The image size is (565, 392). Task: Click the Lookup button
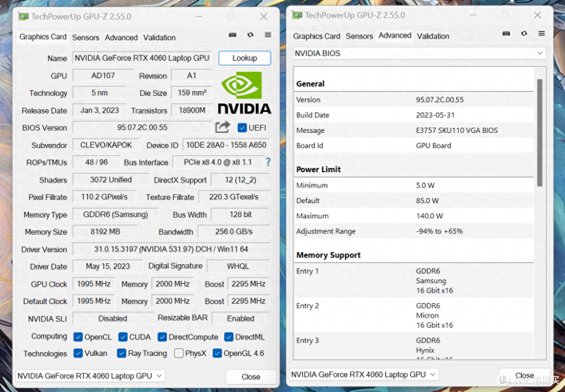coord(245,58)
